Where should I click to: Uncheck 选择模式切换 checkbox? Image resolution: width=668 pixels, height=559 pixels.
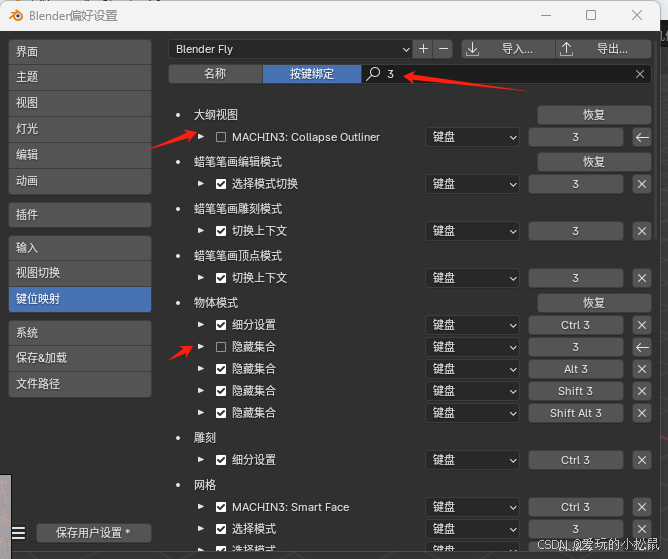point(221,184)
